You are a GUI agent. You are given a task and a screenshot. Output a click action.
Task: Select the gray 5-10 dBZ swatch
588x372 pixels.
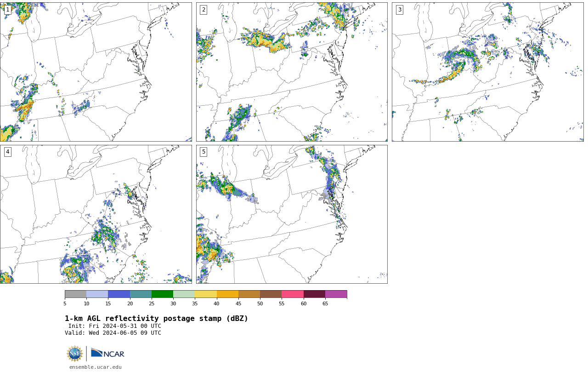tap(75, 294)
